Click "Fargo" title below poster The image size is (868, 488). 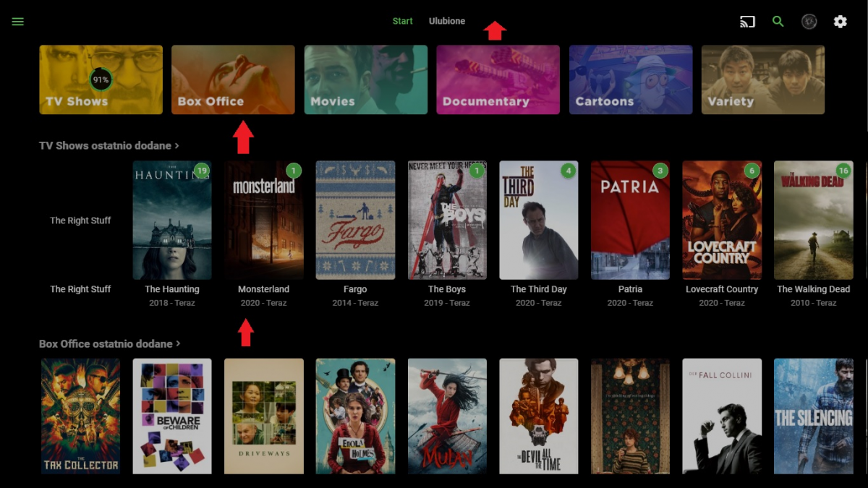[355, 289]
